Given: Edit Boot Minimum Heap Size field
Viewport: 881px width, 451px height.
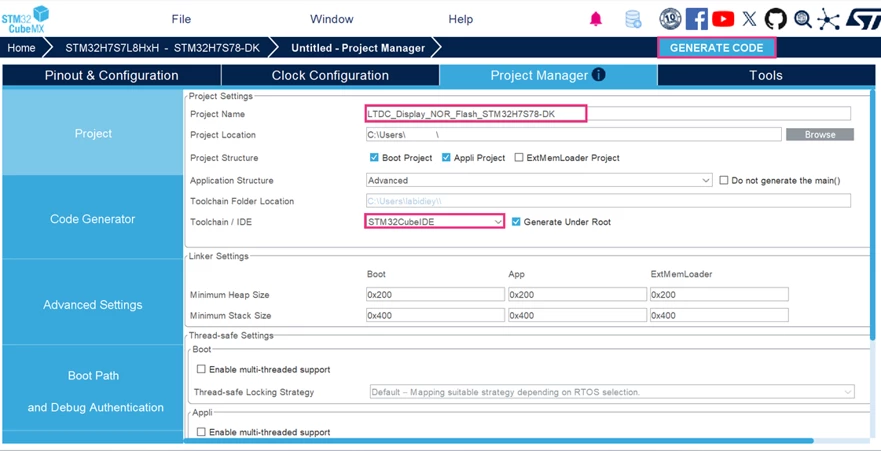Looking at the screenshot, I should (435, 294).
